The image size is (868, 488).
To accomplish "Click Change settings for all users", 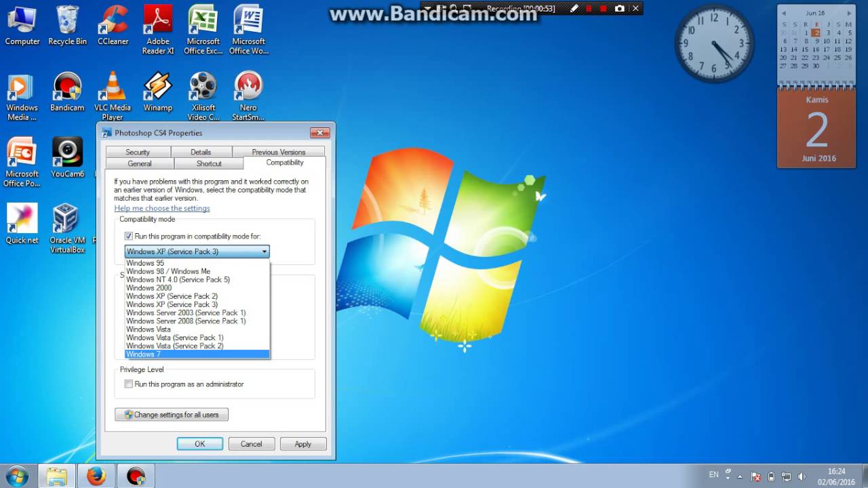I will coord(172,415).
